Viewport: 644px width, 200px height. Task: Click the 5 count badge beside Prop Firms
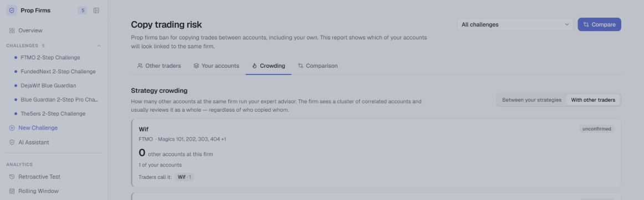83,11
